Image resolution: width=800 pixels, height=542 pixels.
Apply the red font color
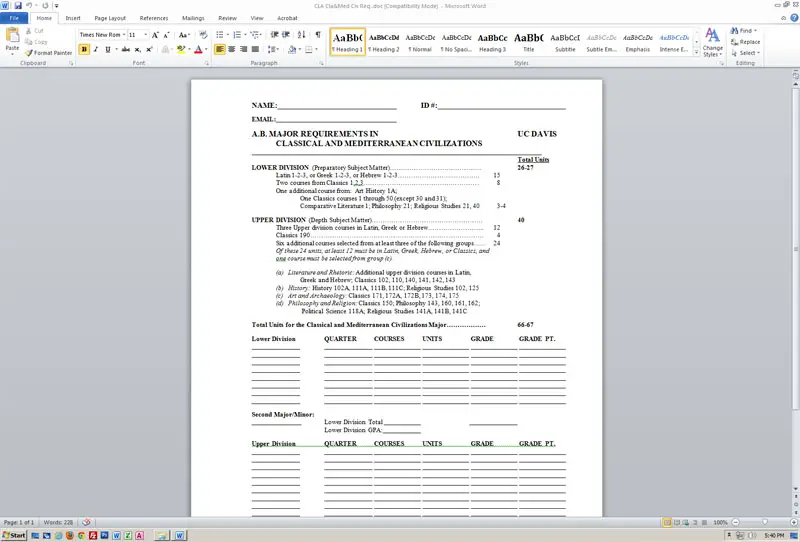pyautogui.click(x=198, y=50)
